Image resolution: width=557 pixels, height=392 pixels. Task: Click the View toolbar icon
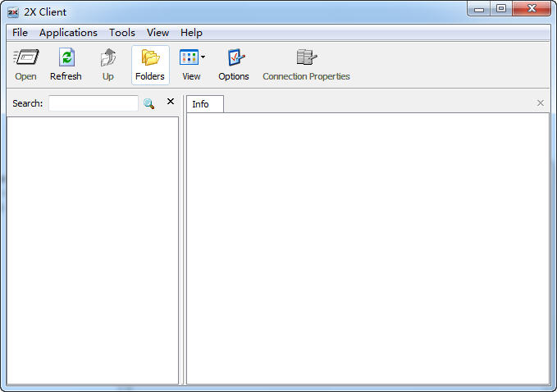pyautogui.click(x=189, y=58)
